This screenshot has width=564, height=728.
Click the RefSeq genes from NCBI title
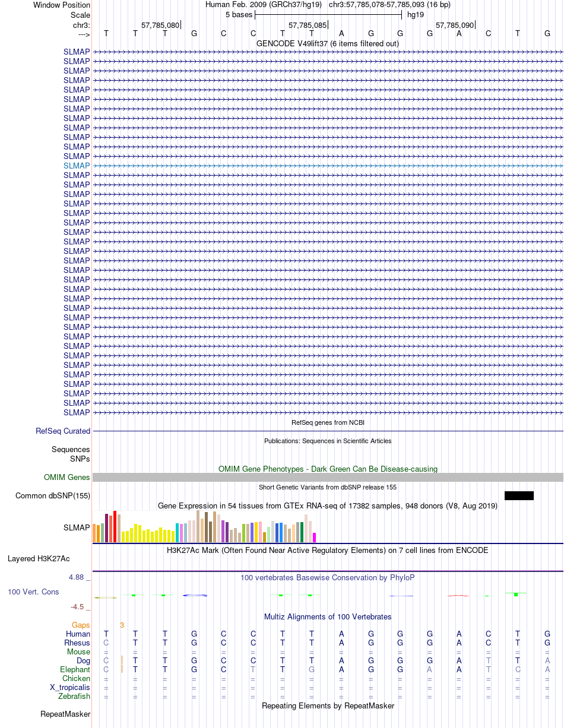pyautogui.click(x=328, y=422)
